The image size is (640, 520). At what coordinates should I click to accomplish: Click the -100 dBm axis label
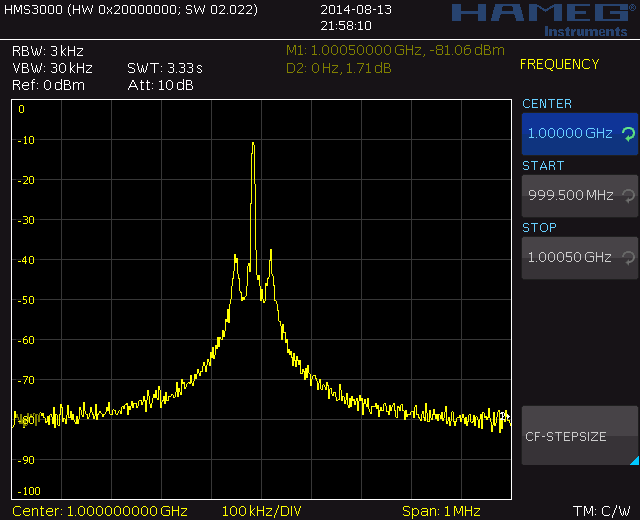coord(29,491)
